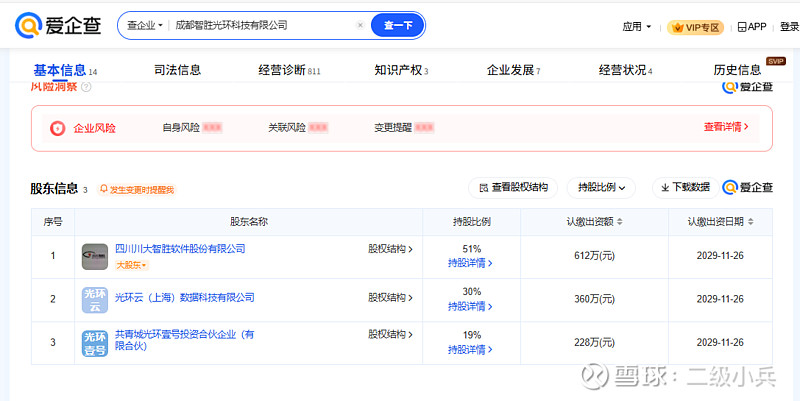Open the VIP专区 badge
This screenshot has height=401, width=800.
point(695,28)
